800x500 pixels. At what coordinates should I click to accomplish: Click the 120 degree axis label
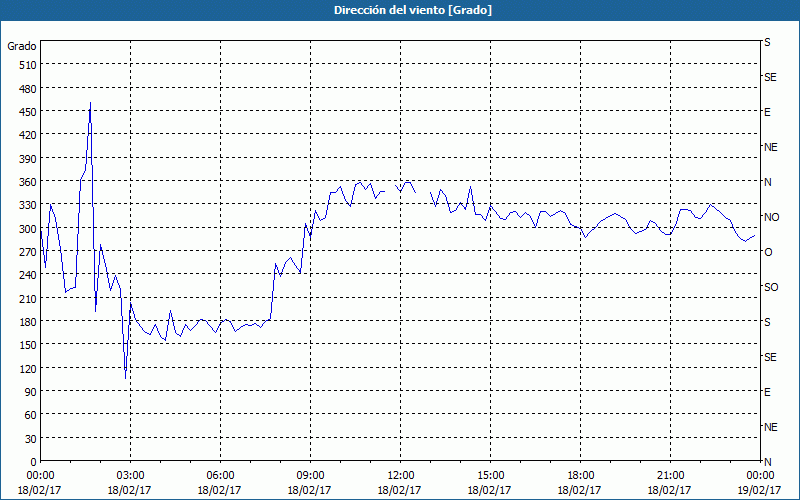coord(29,369)
